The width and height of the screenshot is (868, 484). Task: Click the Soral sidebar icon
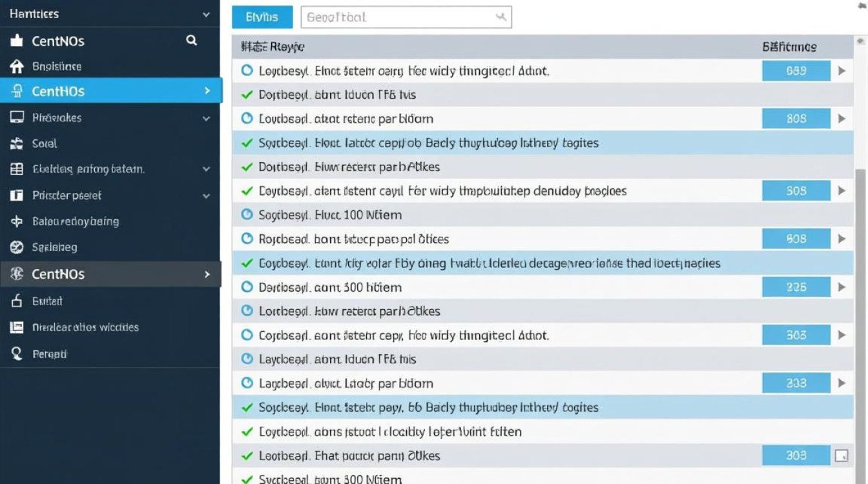click(x=17, y=143)
